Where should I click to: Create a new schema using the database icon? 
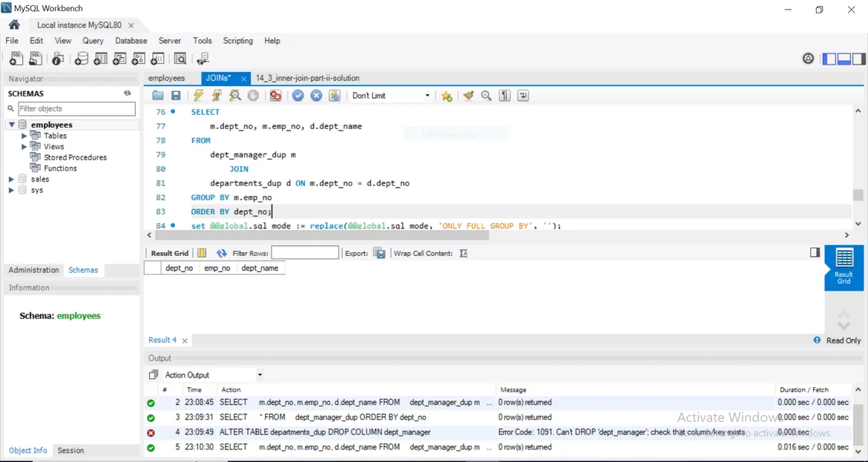tap(82, 59)
